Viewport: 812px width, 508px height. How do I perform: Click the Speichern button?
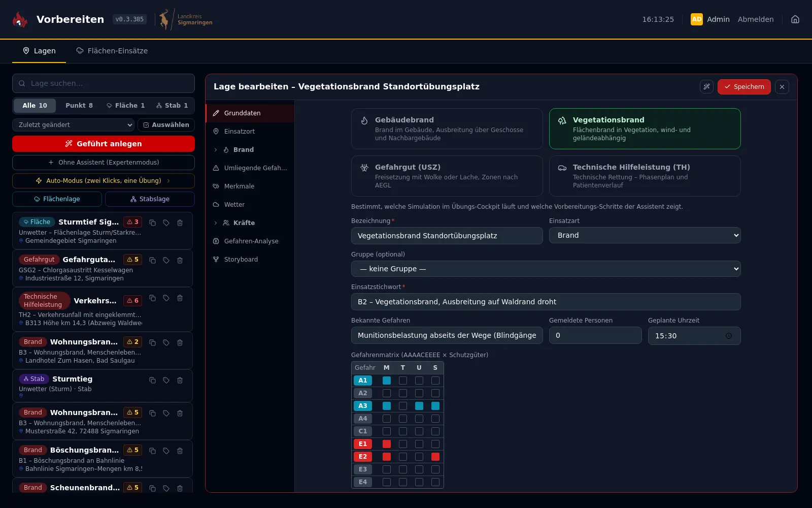tap(744, 87)
